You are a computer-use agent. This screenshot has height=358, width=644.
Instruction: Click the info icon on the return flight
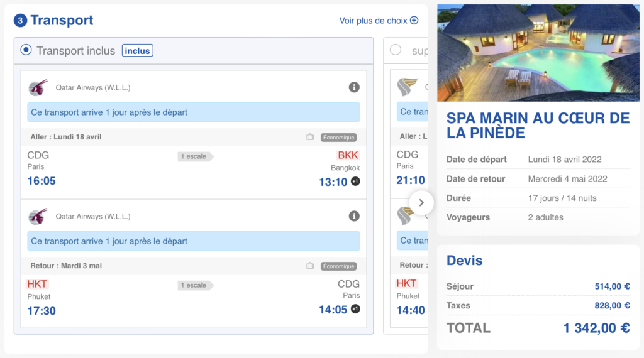354,216
